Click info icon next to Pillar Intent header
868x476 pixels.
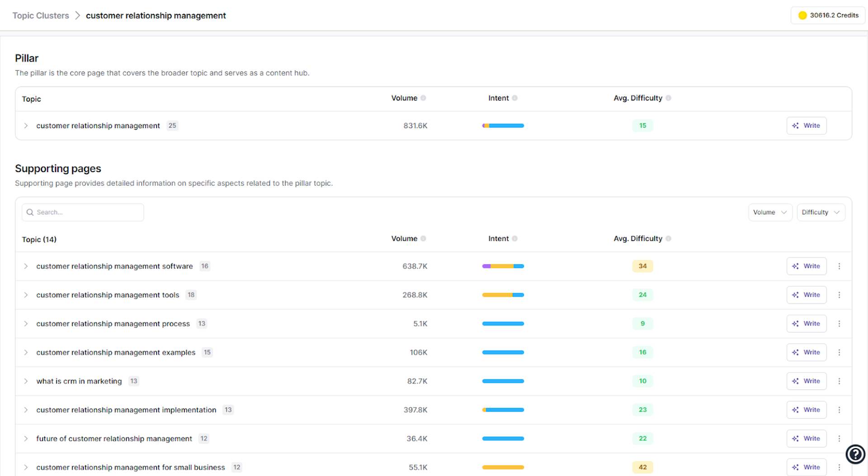514,98
